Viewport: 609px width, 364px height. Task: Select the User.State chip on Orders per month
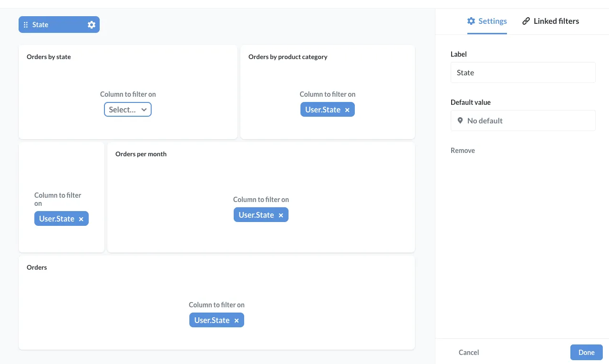pyautogui.click(x=258, y=215)
